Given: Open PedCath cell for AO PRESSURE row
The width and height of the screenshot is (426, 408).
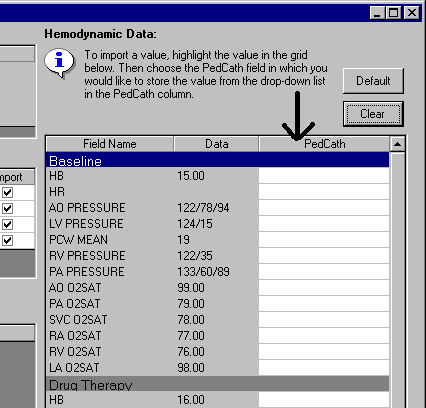Looking at the screenshot, I should [324, 208].
